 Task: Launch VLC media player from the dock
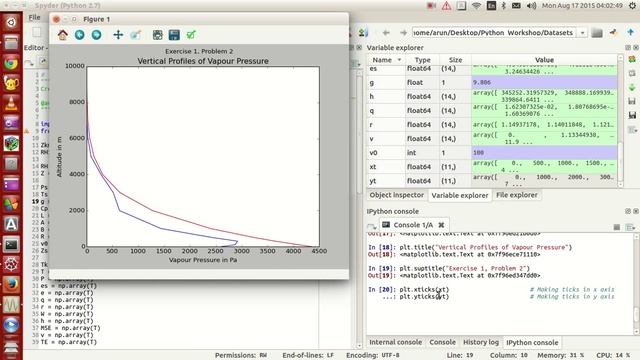coord(11,103)
